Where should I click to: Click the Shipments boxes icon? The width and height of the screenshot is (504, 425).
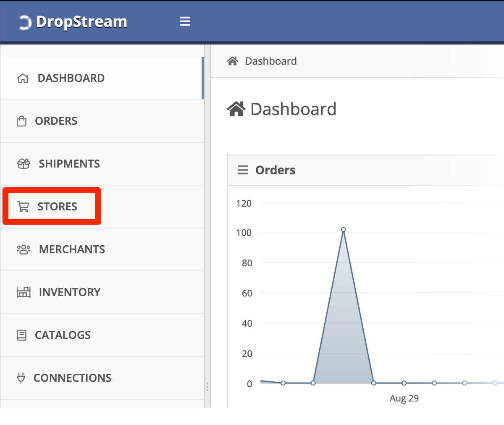click(x=24, y=164)
